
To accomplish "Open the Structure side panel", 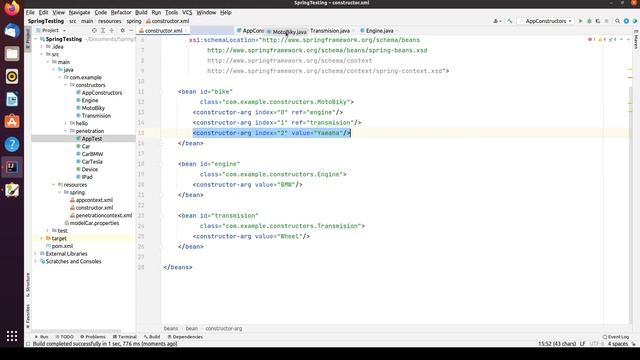I will coord(28,285).
